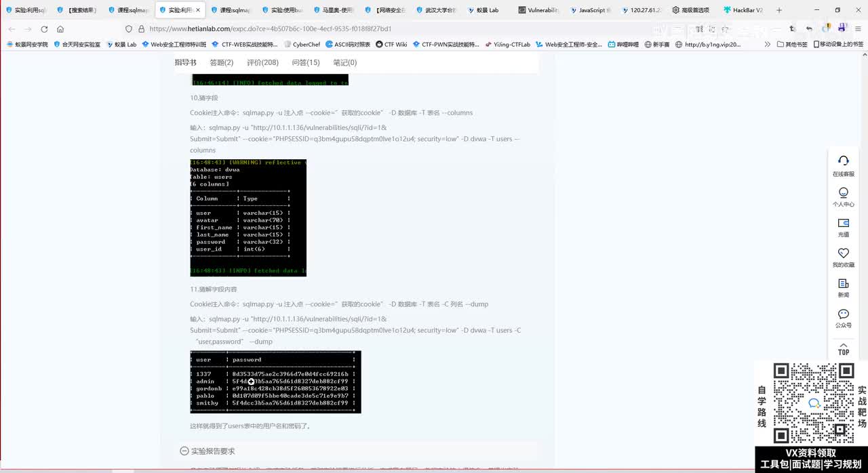Viewport: 868px width, 473px height.
Task: Open the Firefox hamburger menu
Action: [858, 29]
